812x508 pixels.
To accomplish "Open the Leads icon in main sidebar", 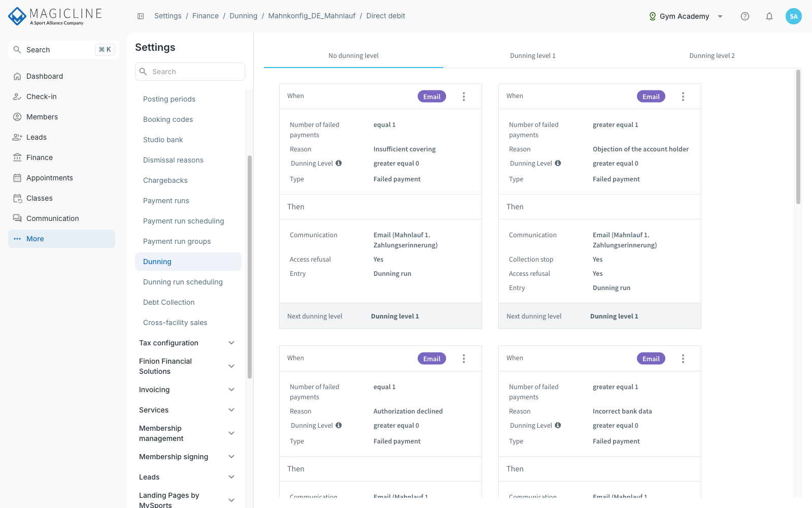I will 17,137.
